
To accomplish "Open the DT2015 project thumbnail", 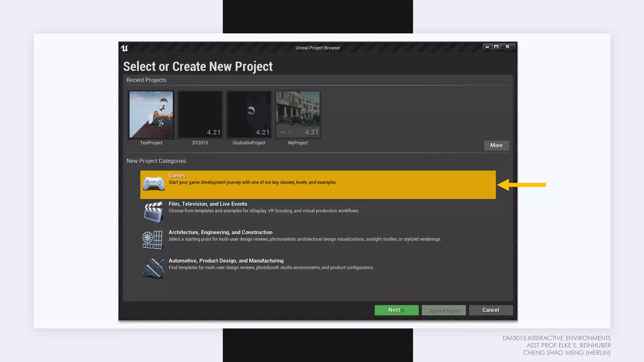I will point(200,115).
